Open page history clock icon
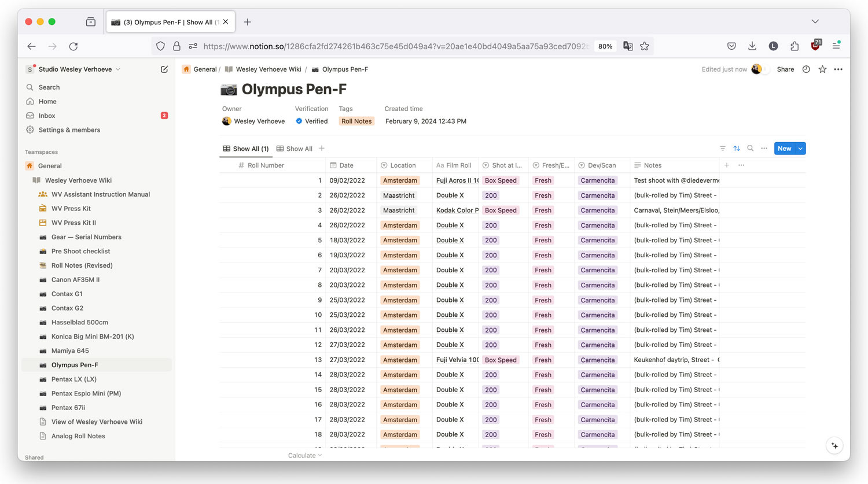Screen dimensions: 868x484 point(806,69)
